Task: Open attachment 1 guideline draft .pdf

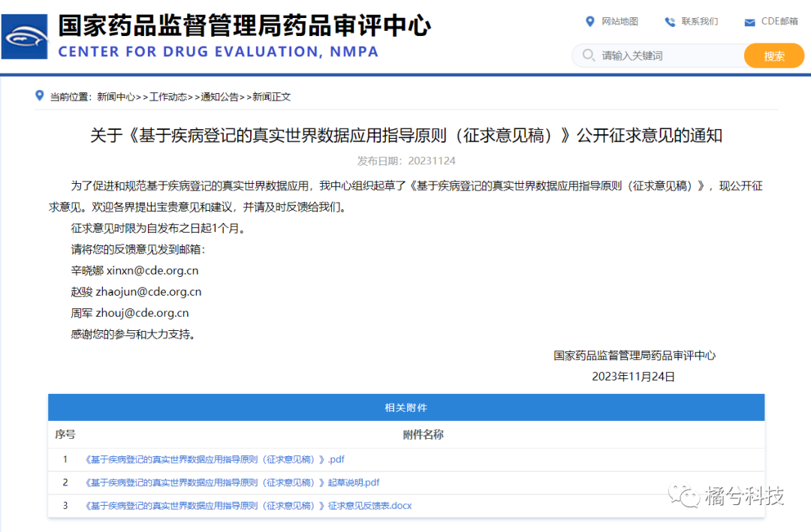Action: click(215, 459)
